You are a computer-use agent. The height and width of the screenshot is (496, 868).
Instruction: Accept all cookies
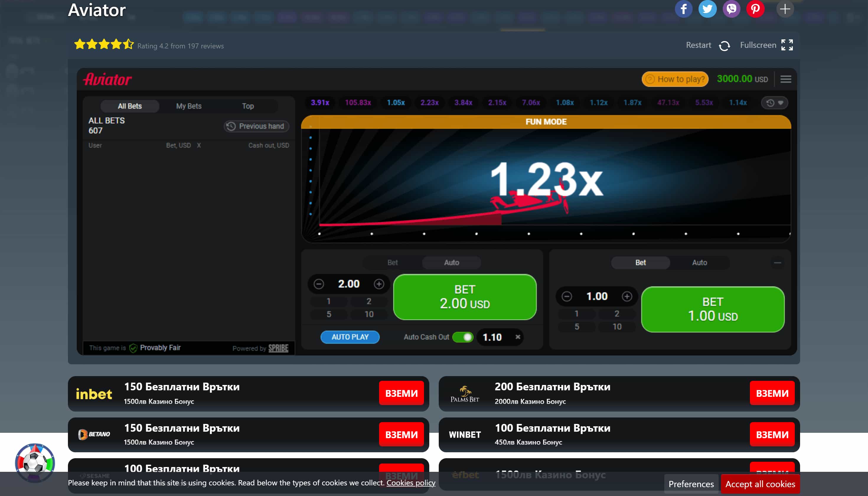(x=760, y=484)
